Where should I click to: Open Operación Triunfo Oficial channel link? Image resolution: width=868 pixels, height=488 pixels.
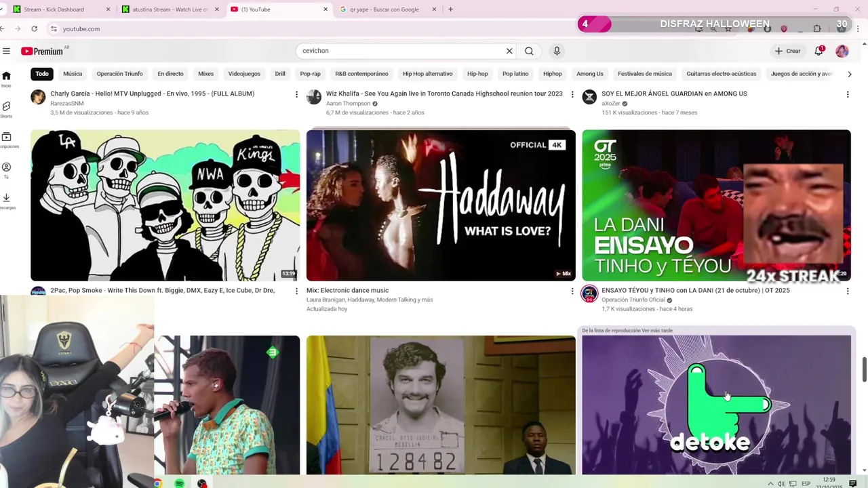click(633, 300)
